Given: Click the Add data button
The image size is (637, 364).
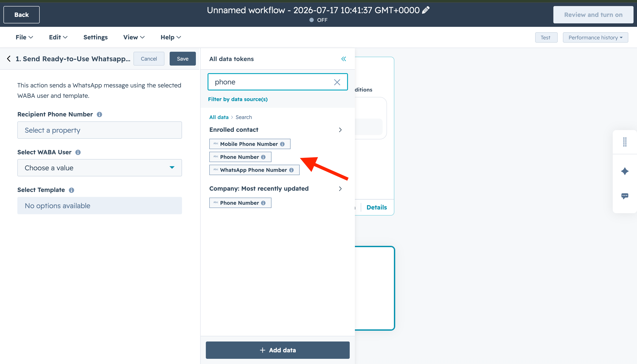Looking at the screenshot, I should pos(278,350).
